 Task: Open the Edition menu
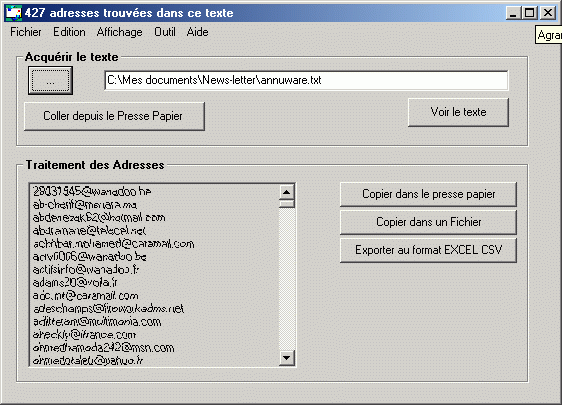coord(69,32)
